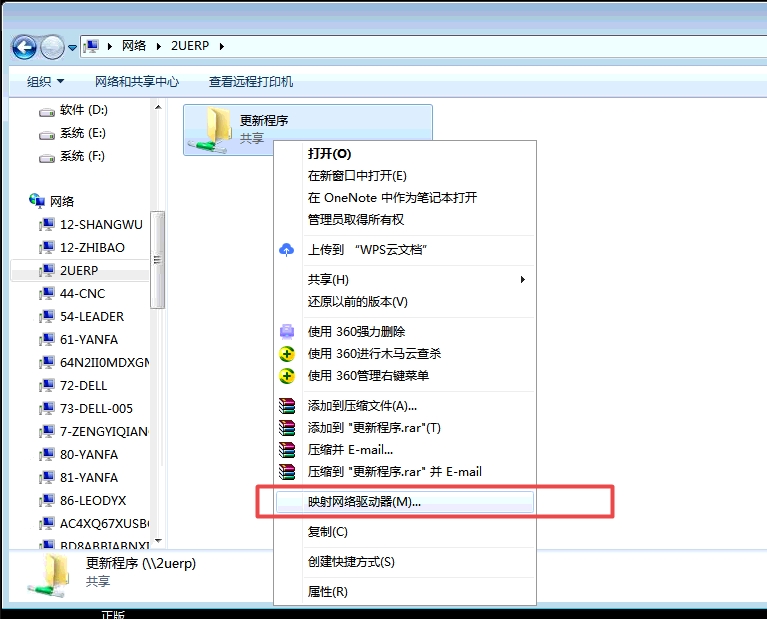The width and height of the screenshot is (767, 619).
Task: Click the Back navigation arrow button
Action: pyautogui.click(x=24, y=46)
